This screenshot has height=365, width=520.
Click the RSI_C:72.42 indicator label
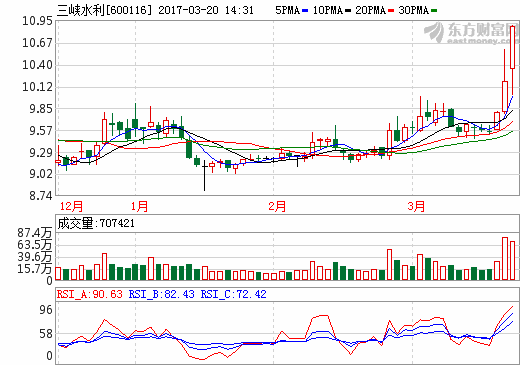[233, 294]
